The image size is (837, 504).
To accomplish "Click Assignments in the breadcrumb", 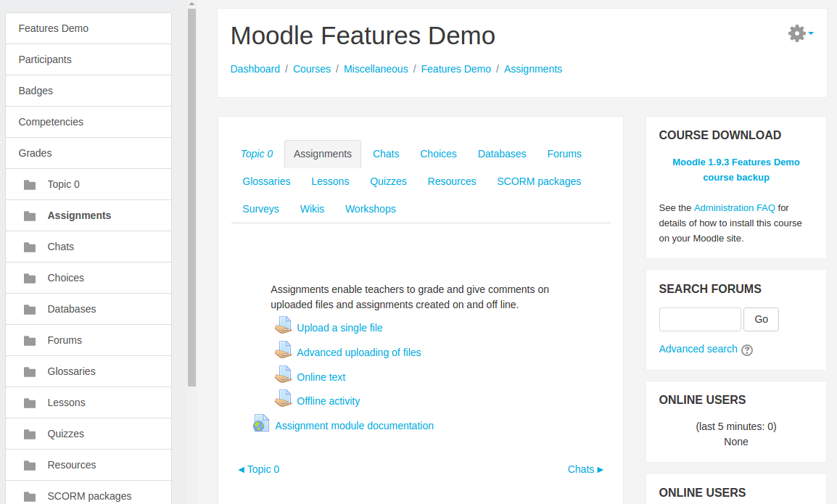I will [532, 69].
